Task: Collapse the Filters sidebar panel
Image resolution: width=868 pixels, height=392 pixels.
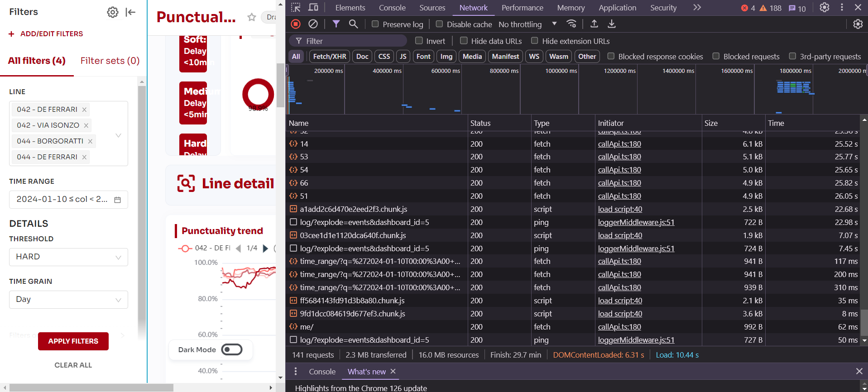Action: (130, 12)
